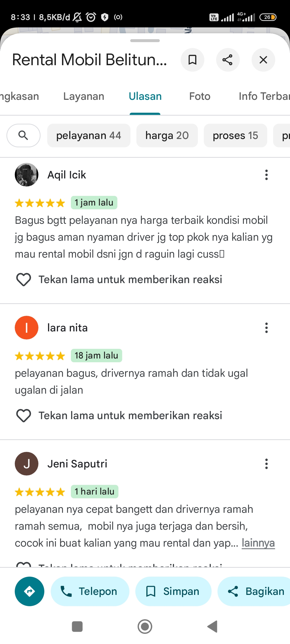Tap the Simpan button

click(173, 591)
